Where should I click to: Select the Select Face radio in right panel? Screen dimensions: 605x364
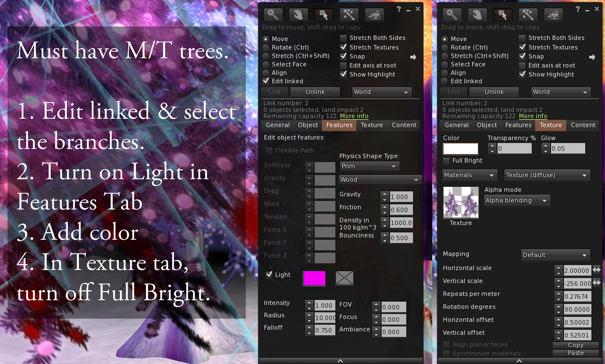pos(445,64)
